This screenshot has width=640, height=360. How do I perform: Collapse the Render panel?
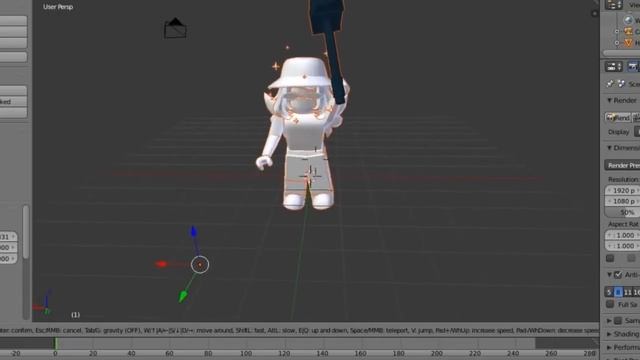(609, 100)
